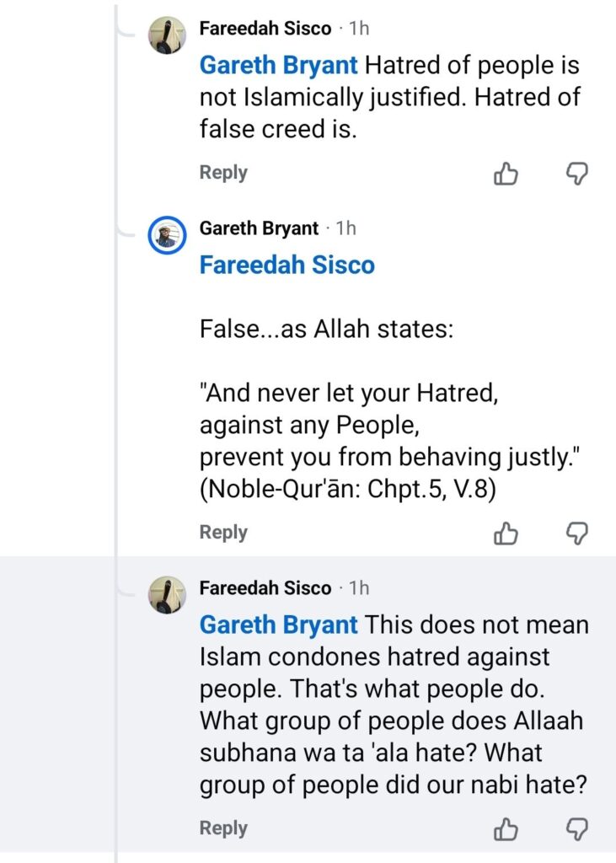Like the last comment about nabi
Image resolution: width=616 pixels, height=863 pixels.
[x=505, y=829]
